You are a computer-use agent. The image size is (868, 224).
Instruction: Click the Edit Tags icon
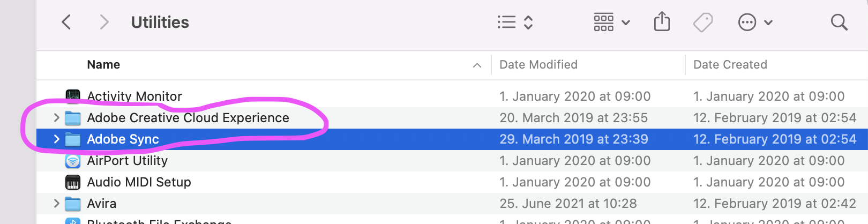tap(702, 23)
